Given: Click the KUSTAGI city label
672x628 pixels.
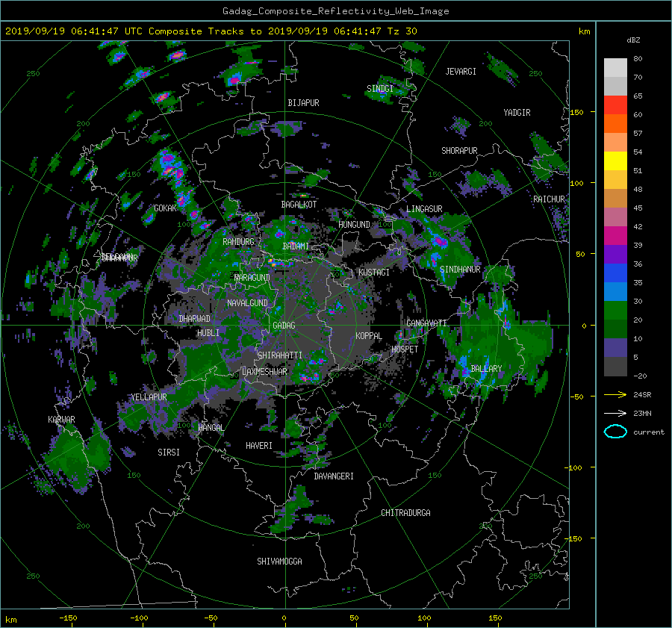Looking at the screenshot, I should click(374, 273).
